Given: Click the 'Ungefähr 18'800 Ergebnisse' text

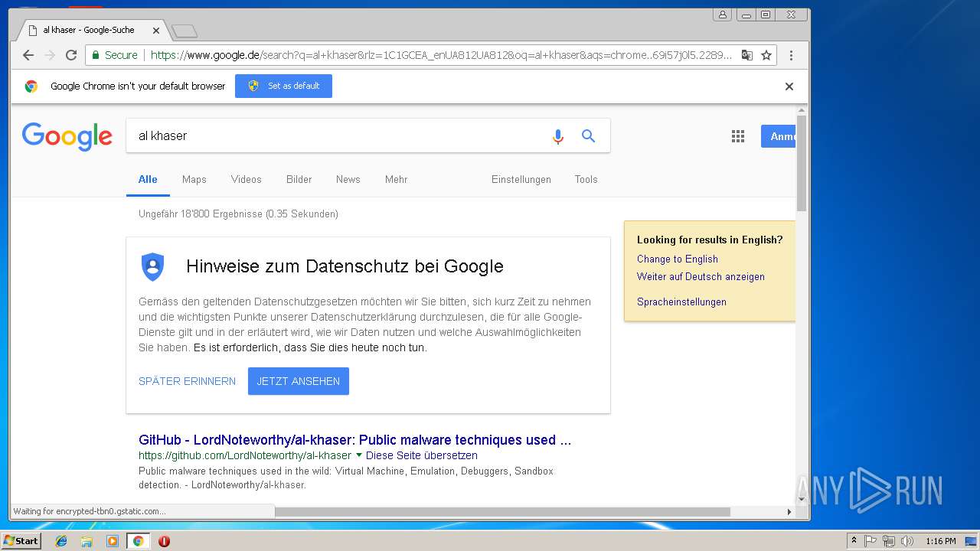Looking at the screenshot, I should 238,214.
